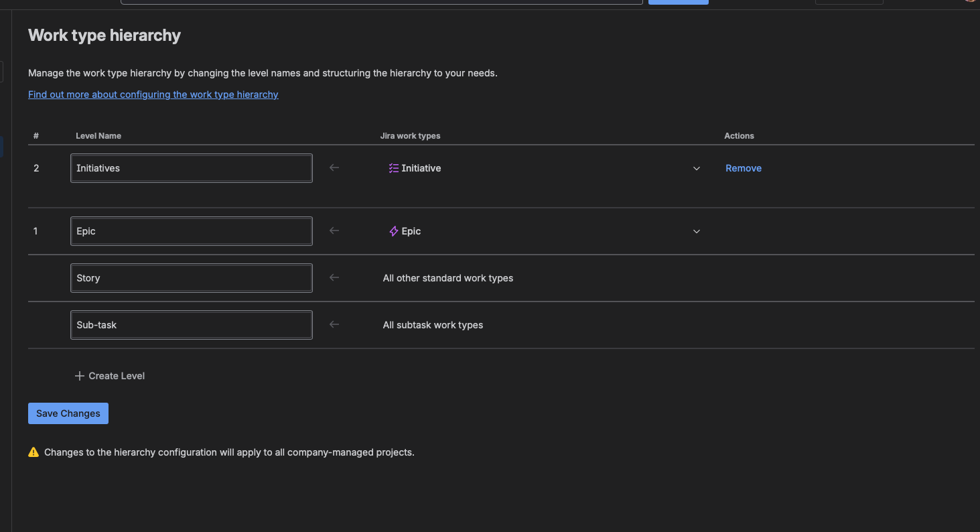Click the Initiatives level name field

click(191, 168)
